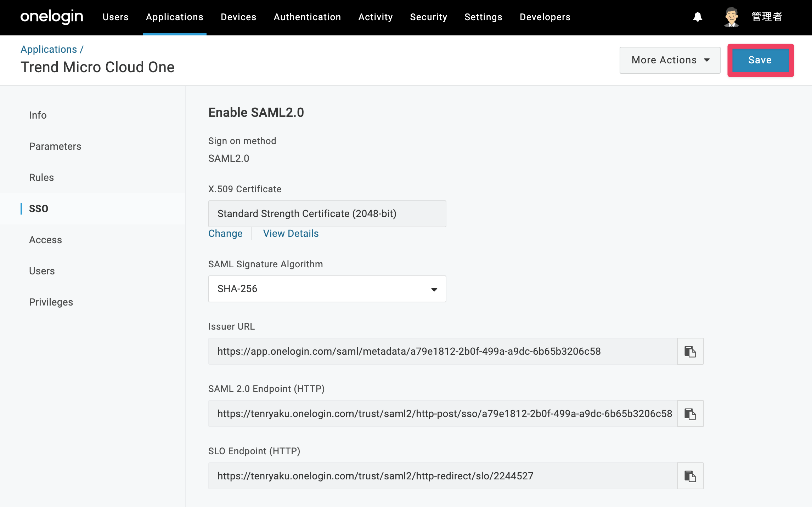
Task: Select the Privileges sidebar tab
Action: click(51, 302)
